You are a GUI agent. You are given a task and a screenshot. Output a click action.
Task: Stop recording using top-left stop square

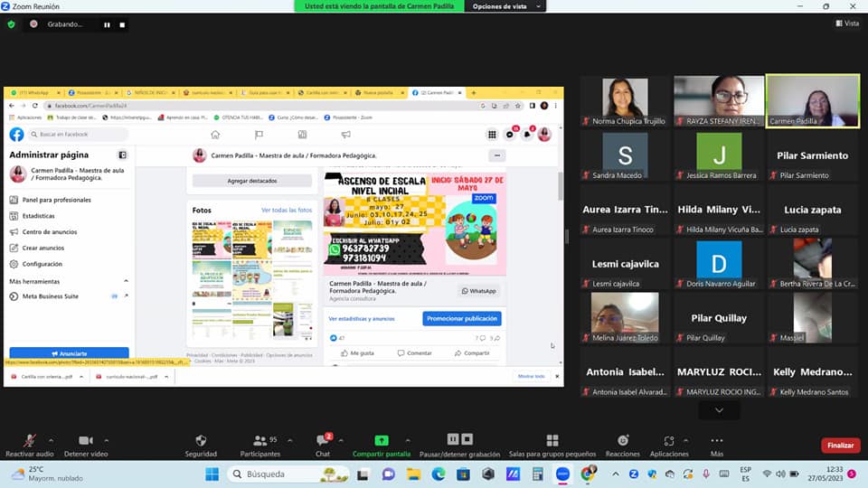[122, 24]
